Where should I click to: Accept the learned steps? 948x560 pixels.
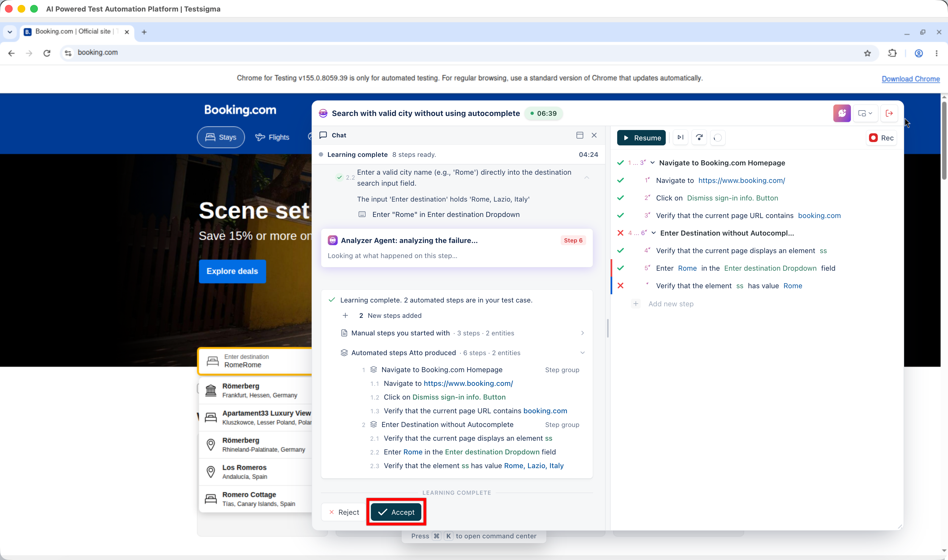point(396,512)
